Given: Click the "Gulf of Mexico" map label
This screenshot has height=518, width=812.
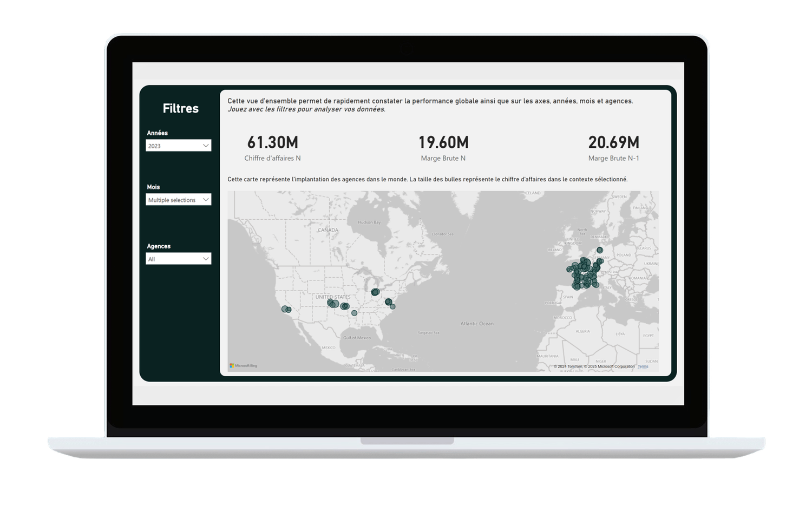Looking at the screenshot, I should [357, 338].
